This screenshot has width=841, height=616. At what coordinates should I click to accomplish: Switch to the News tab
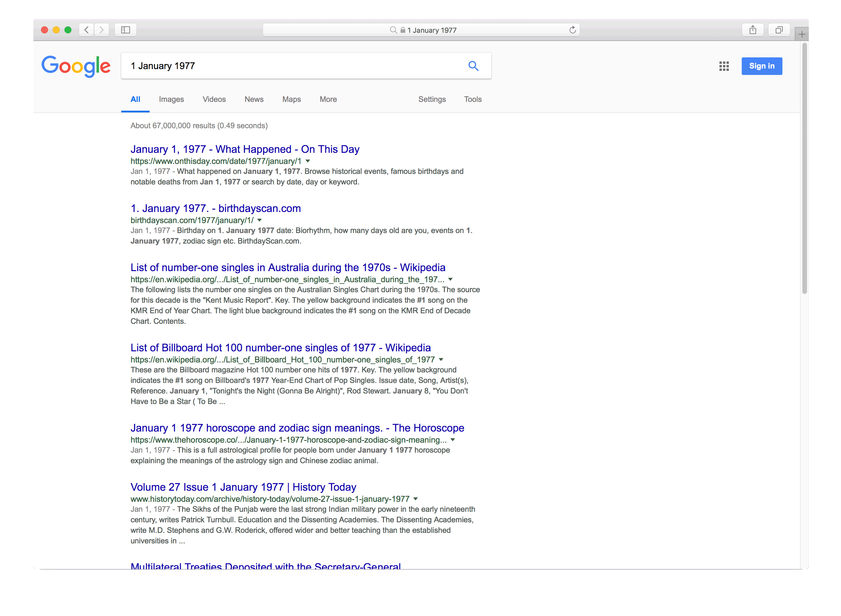pyautogui.click(x=254, y=99)
